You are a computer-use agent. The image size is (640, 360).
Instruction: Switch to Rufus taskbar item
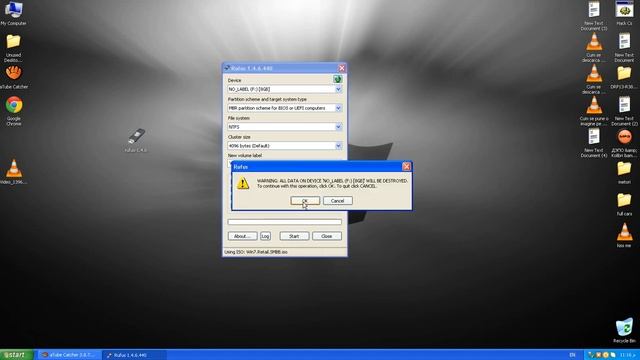click(x=134, y=355)
